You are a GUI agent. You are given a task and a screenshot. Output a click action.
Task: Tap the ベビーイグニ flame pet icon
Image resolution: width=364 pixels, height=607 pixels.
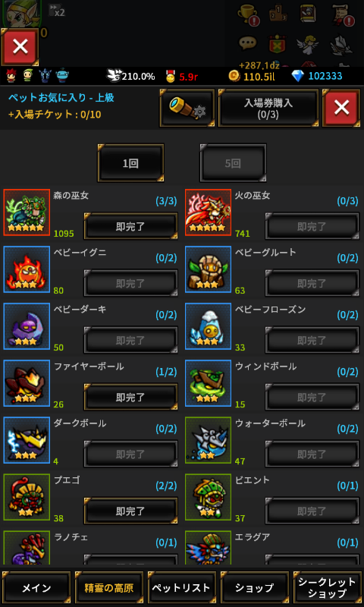pyautogui.click(x=27, y=269)
